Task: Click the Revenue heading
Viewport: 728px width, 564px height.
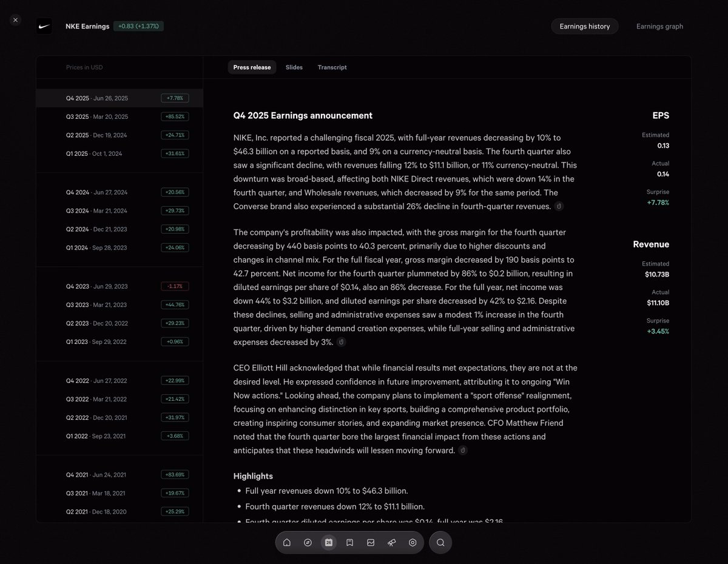Action: pyautogui.click(x=651, y=244)
